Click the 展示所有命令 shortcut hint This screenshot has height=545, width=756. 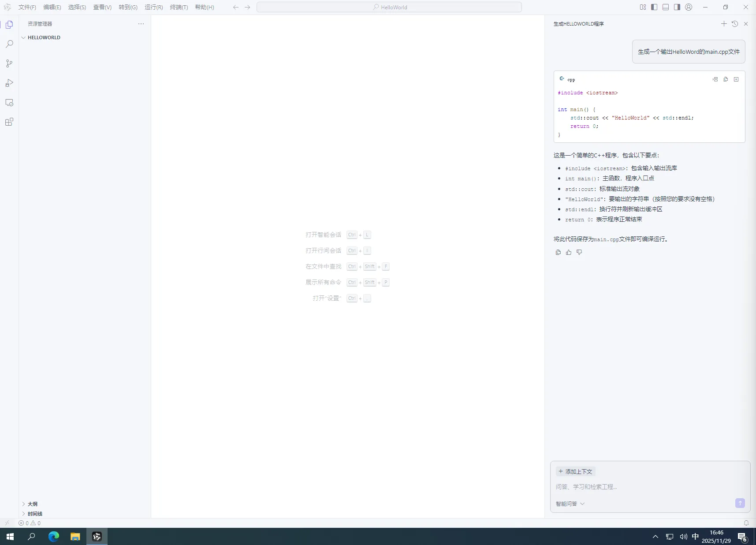[x=347, y=282]
